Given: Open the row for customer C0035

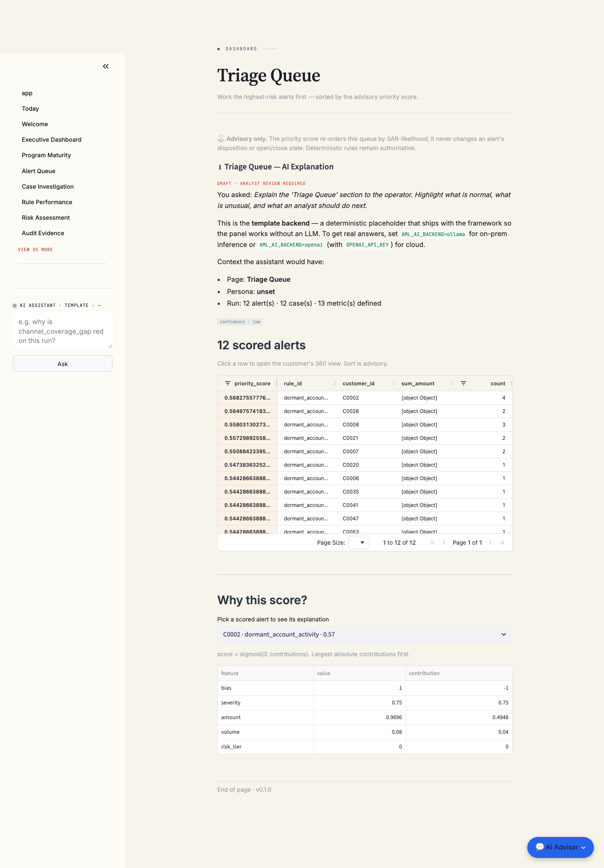Looking at the screenshot, I should coord(365,492).
